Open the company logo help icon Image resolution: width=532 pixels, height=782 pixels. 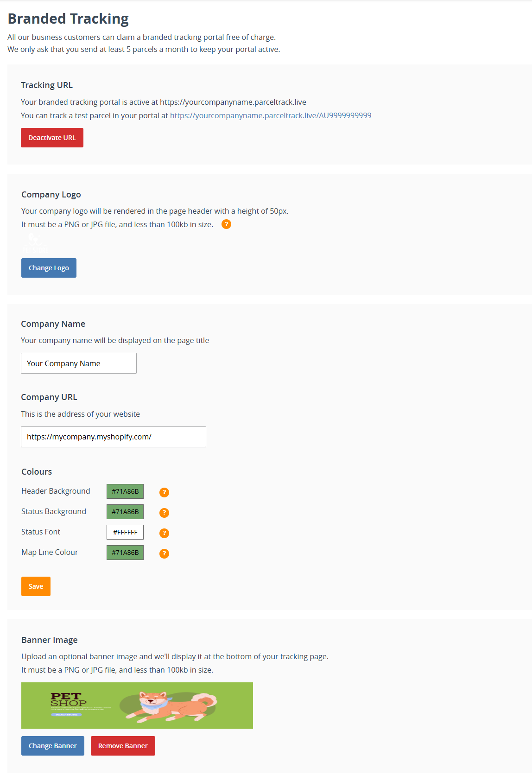tap(226, 224)
